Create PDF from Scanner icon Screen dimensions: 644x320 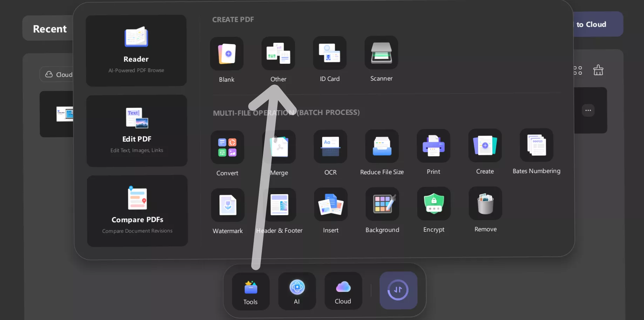pos(381,53)
